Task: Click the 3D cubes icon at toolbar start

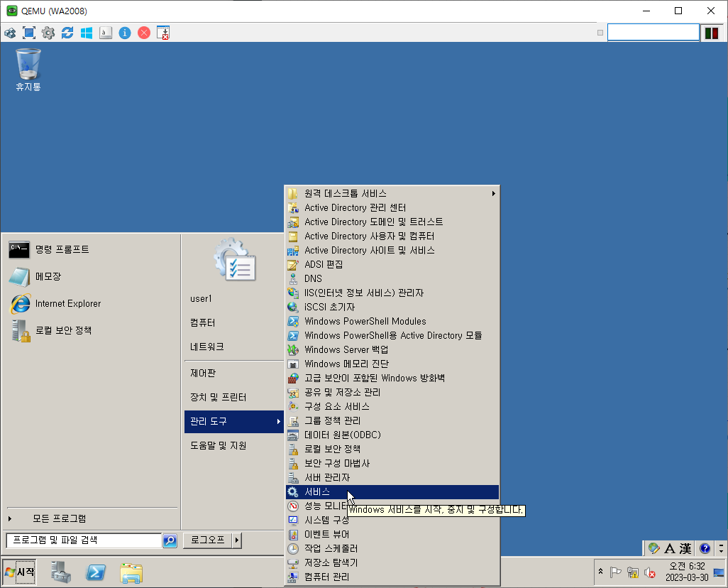Action: click(x=10, y=33)
